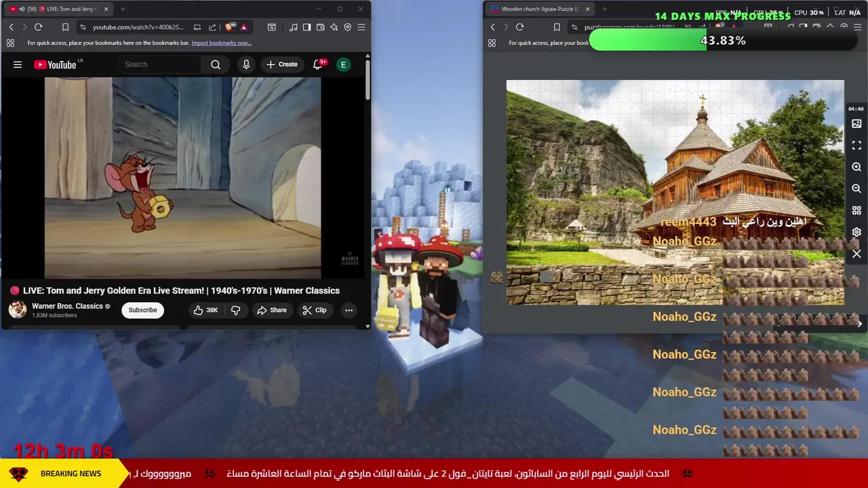The height and width of the screenshot is (488, 868).
Task: Open the puzzle settings gear
Action: click(856, 232)
